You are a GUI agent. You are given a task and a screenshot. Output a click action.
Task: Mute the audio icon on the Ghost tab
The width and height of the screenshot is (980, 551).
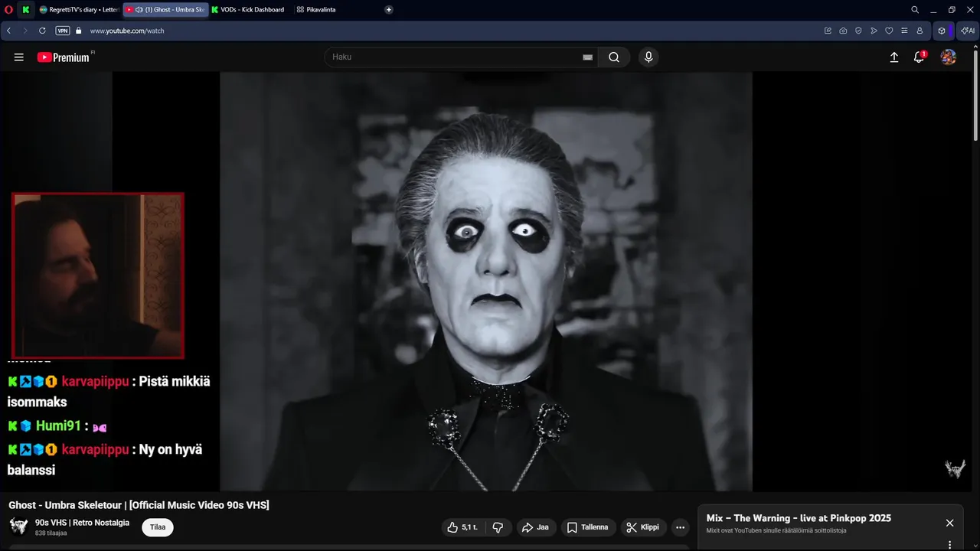click(139, 10)
